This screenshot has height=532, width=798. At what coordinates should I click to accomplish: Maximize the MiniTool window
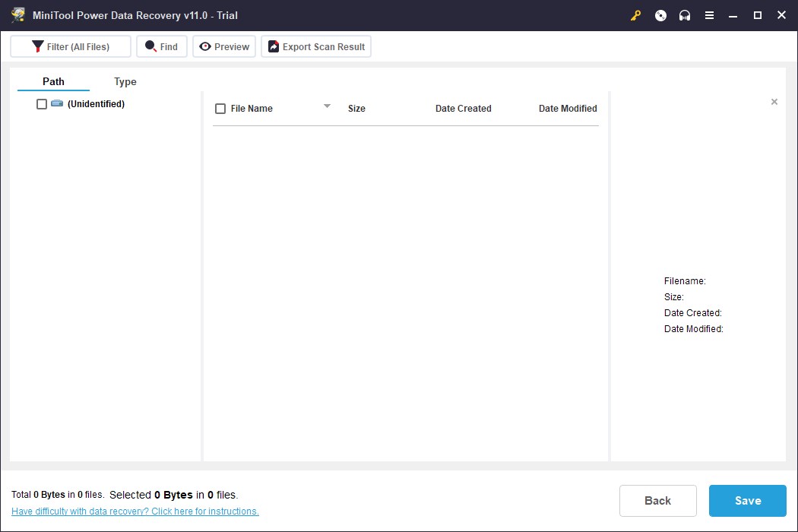[757, 15]
